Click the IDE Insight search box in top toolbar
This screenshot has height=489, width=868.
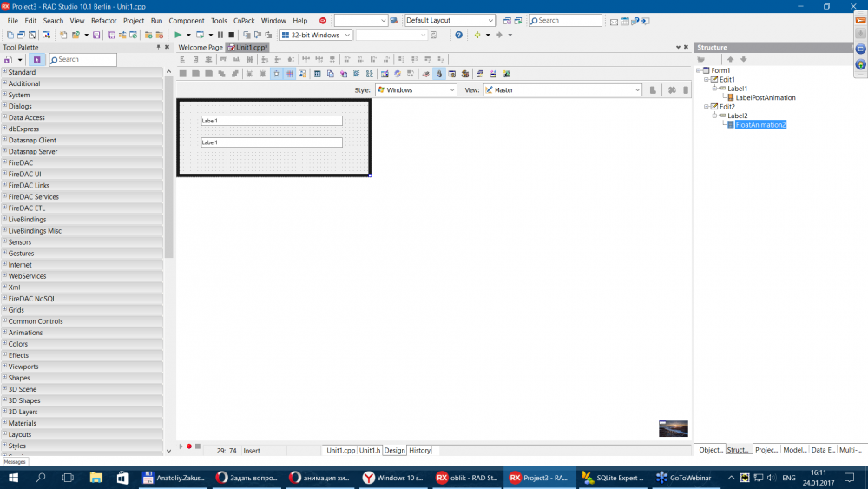click(x=566, y=21)
